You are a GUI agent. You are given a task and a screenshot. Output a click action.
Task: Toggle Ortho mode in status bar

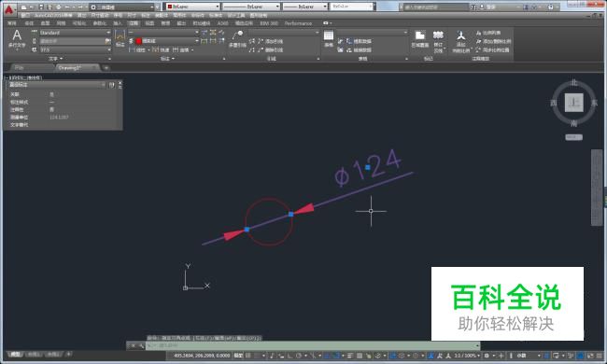click(x=289, y=356)
